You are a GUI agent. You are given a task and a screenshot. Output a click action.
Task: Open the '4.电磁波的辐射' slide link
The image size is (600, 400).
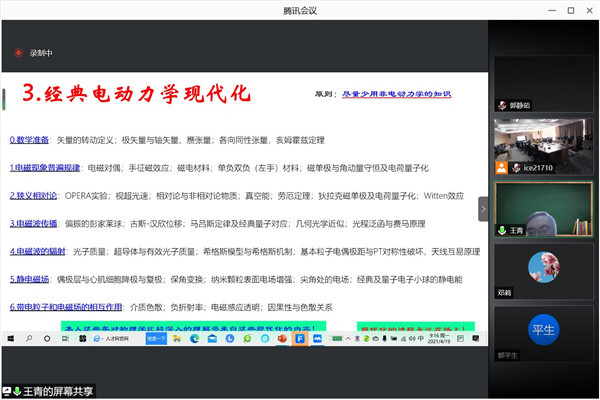click(x=38, y=251)
